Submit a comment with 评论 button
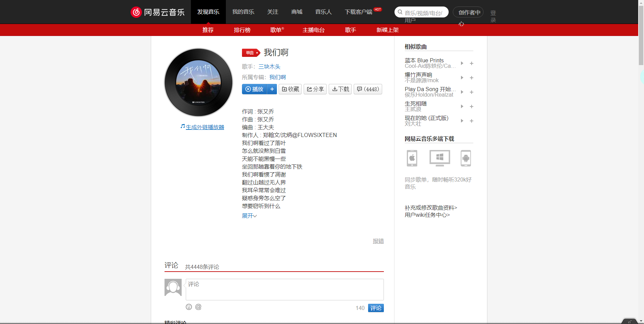 [x=376, y=308]
